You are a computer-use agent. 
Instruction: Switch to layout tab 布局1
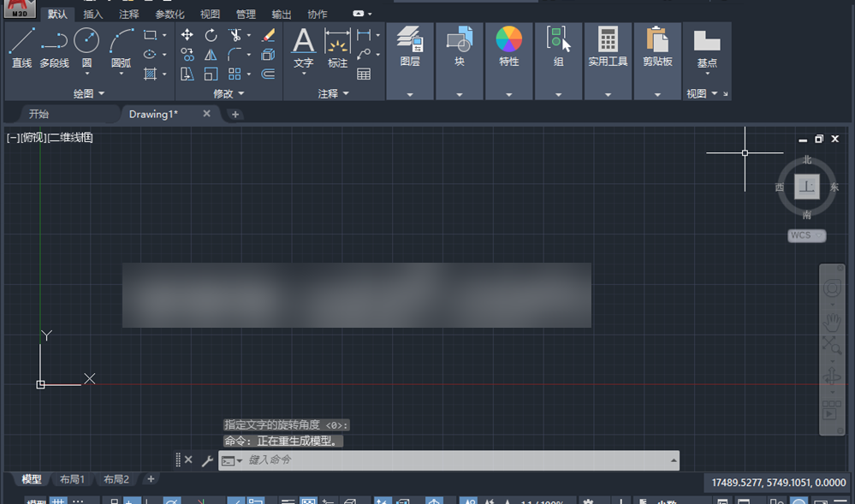72,479
